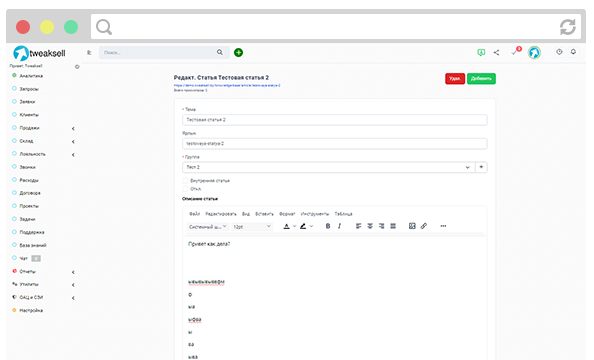The height and width of the screenshot is (360, 594).
Task: Open Заявки in the sidebar
Action: pyautogui.click(x=27, y=102)
